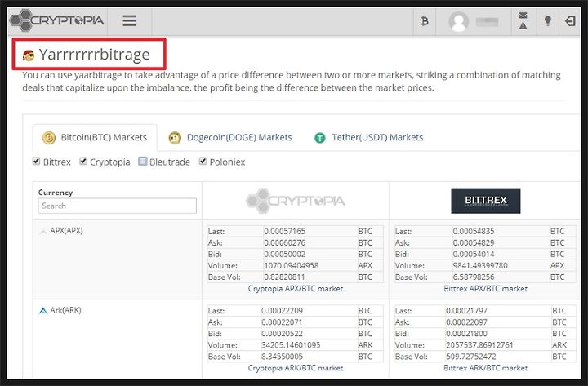The image size is (588, 386).
Task: Open Cryptopia ARK/BTC market link
Action: pyautogui.click(x=296, y=368)
